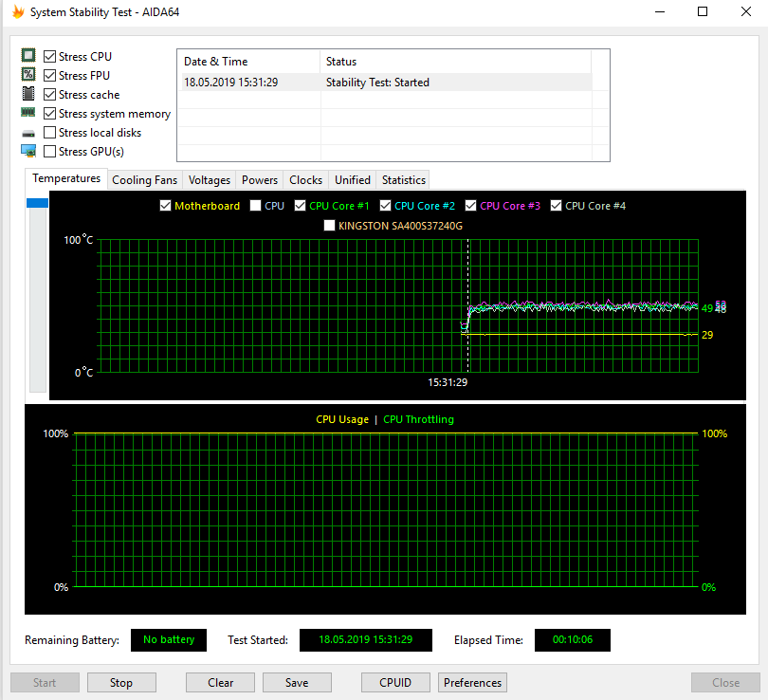Minimize the System Stability Test window

pos(660,11)
